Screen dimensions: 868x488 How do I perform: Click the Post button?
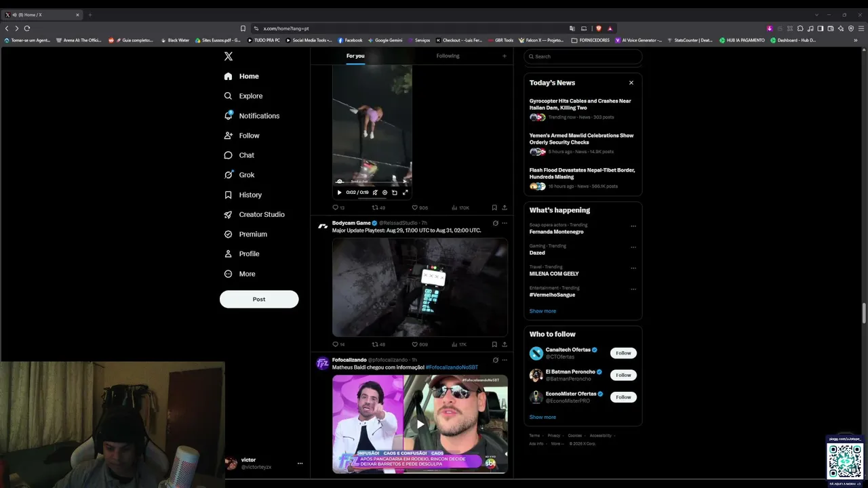point(259,300)
